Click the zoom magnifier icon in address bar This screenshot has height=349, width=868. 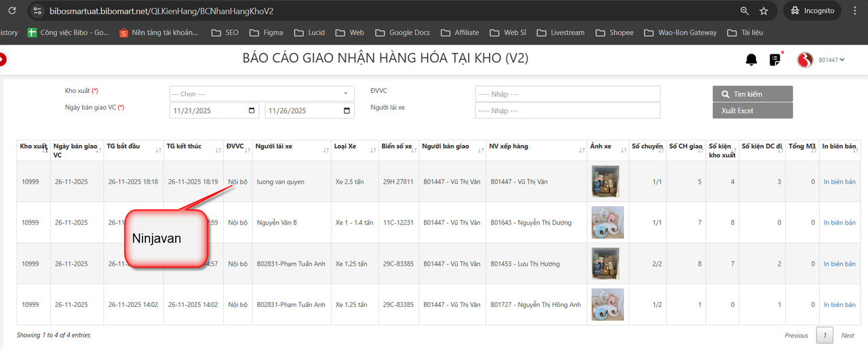[745, 11]
